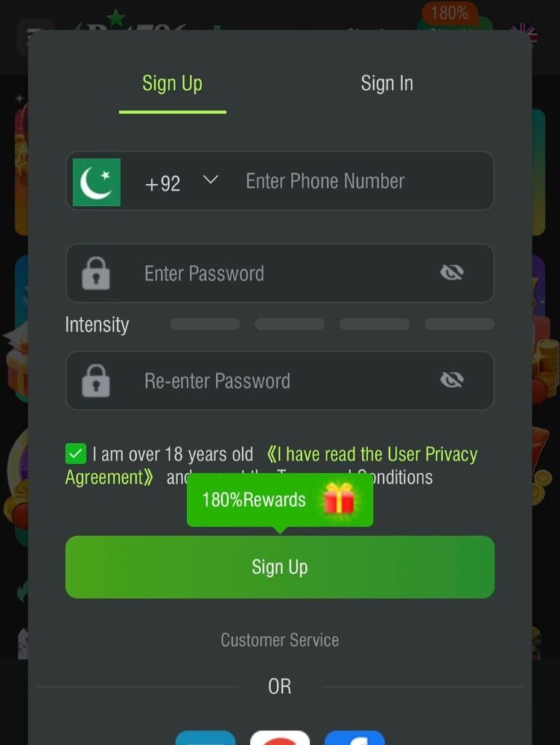This screenshot has width=560, height=745.
Task: Click the first password Intensity bar
Action: [204, 324]
